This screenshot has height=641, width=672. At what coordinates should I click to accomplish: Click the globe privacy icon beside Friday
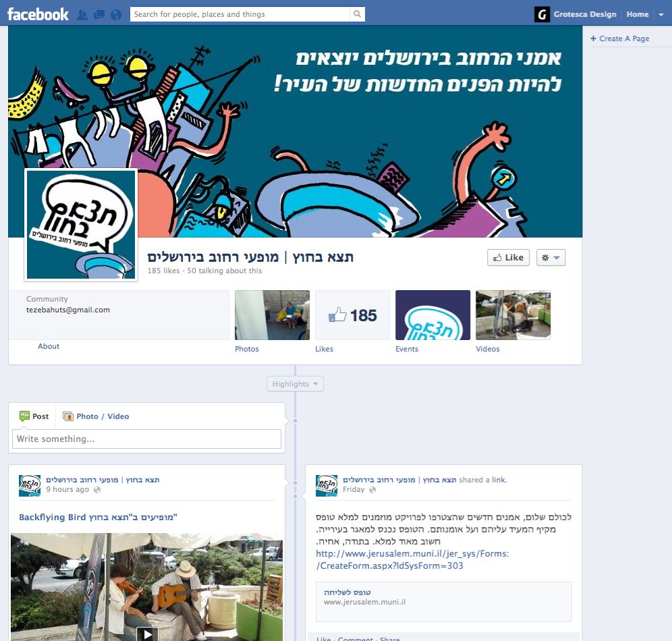tap(372, 490)
